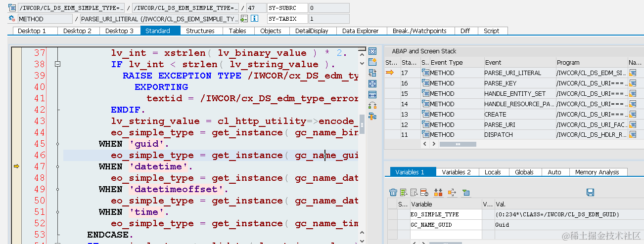
Task: Open the Tables tab
Action: click(x=237, y=31)
